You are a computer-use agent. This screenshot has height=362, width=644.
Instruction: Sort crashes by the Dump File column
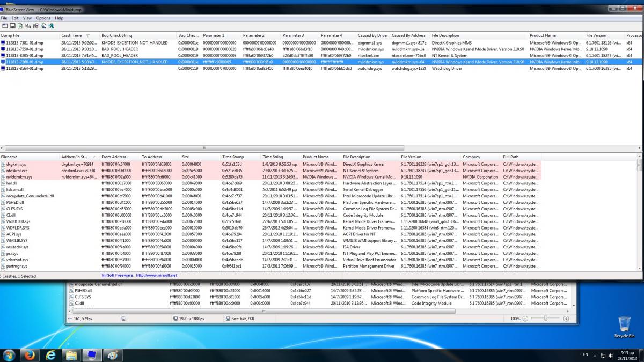click(30, 35)
